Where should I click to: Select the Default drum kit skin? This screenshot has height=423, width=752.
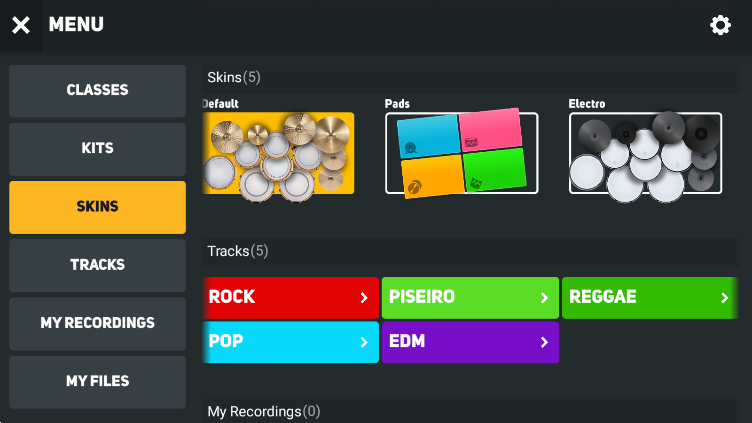(279, 154)
